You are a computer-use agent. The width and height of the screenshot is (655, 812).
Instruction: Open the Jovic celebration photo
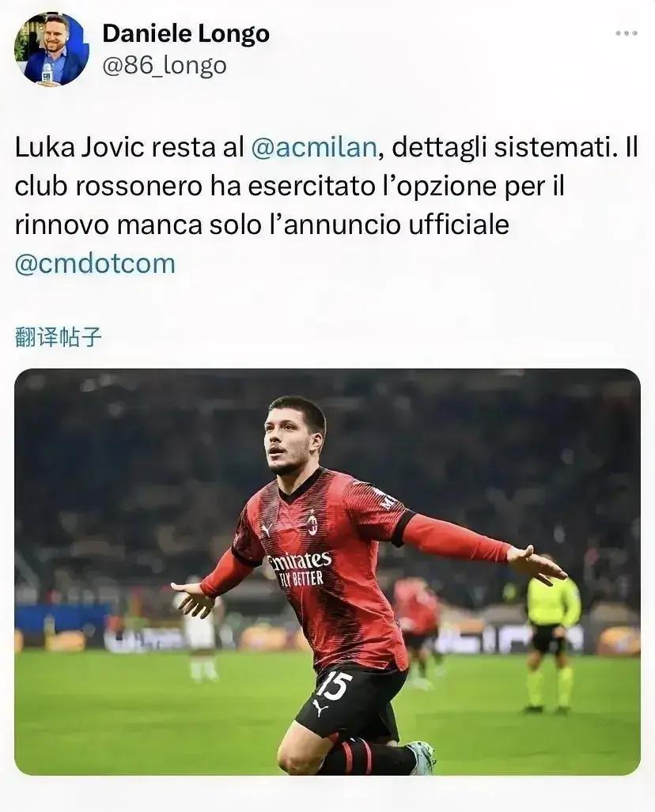[x=327, y=572]
